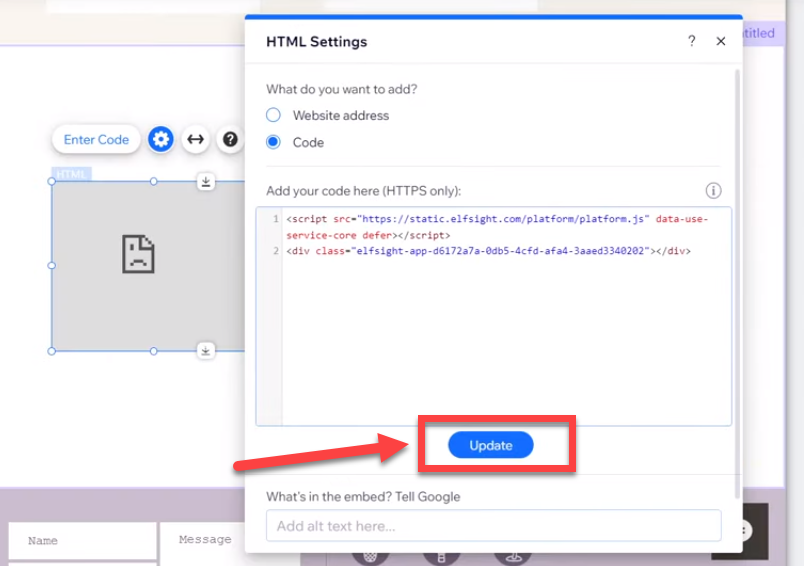Open the HTML element settings gear
The width and height of the screenshot is (804, 566).
click(x=160, y=139)
